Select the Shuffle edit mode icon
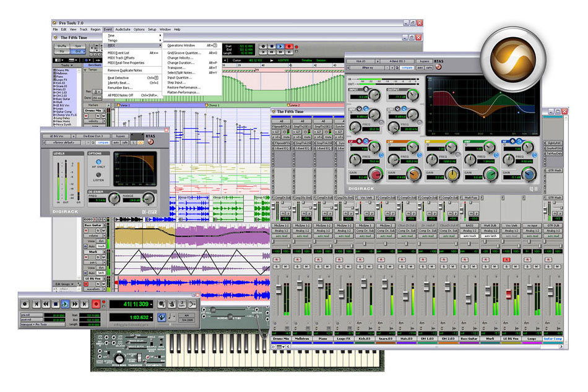The image size is (588, 392). pos(62,45)
